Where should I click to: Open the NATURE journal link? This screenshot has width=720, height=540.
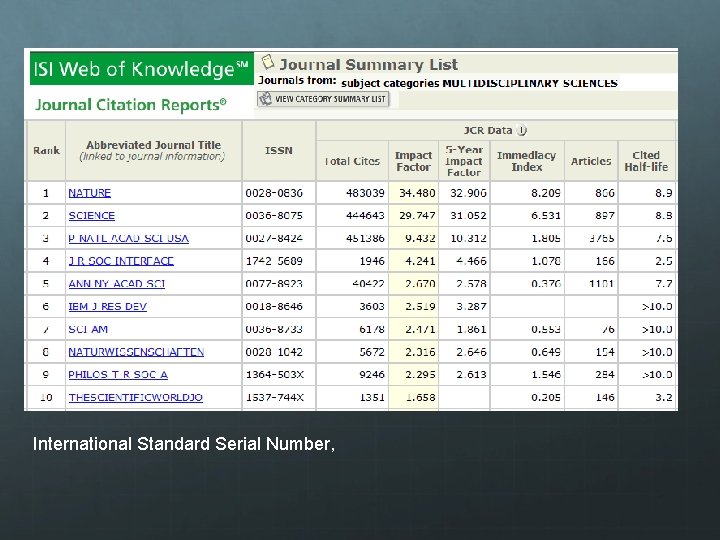click(90, 193)
